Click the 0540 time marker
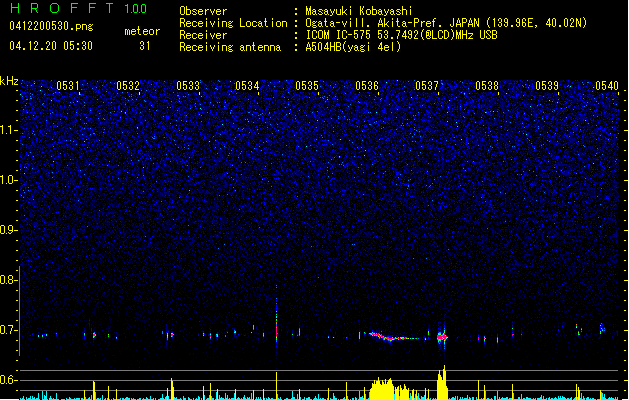 [x=607, y=86]
